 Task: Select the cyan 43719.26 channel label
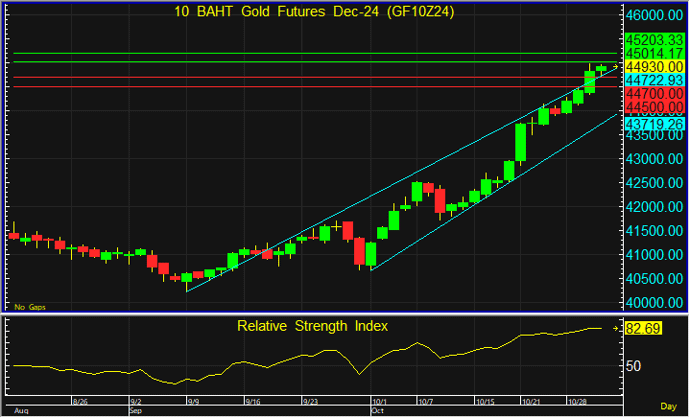coord(653,122)
